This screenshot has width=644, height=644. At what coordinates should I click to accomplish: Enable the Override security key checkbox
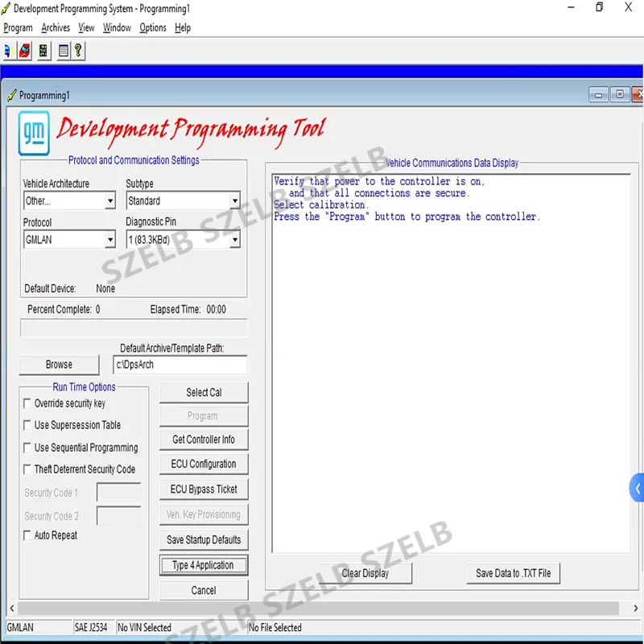(x=28, y=403)
